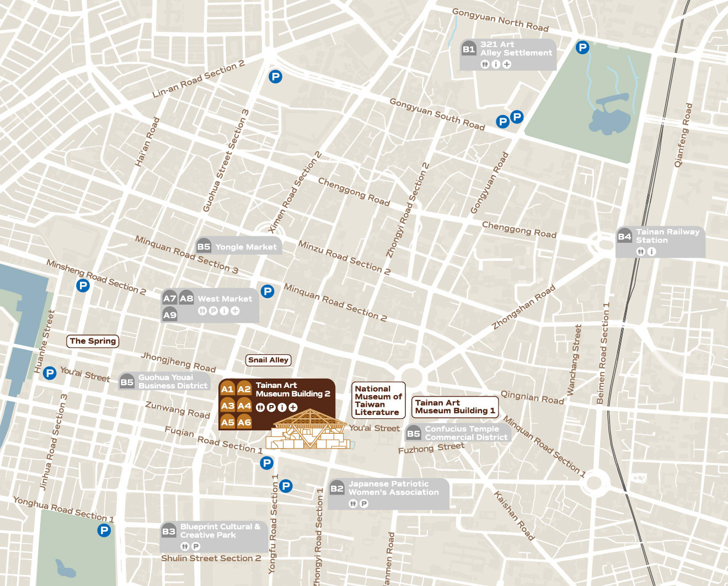Click B5 badge of Guohua Youai Business District
Viewport: 728px width, 586px height.
click(127, 382)
